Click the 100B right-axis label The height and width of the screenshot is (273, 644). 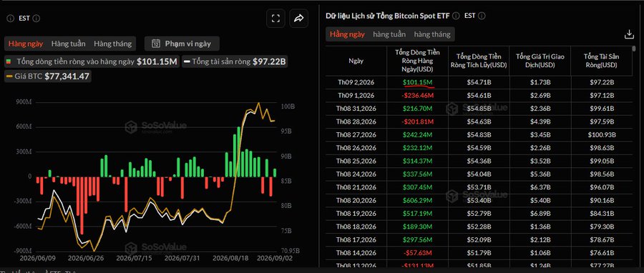pyautogui.click(x=288, y=106)
